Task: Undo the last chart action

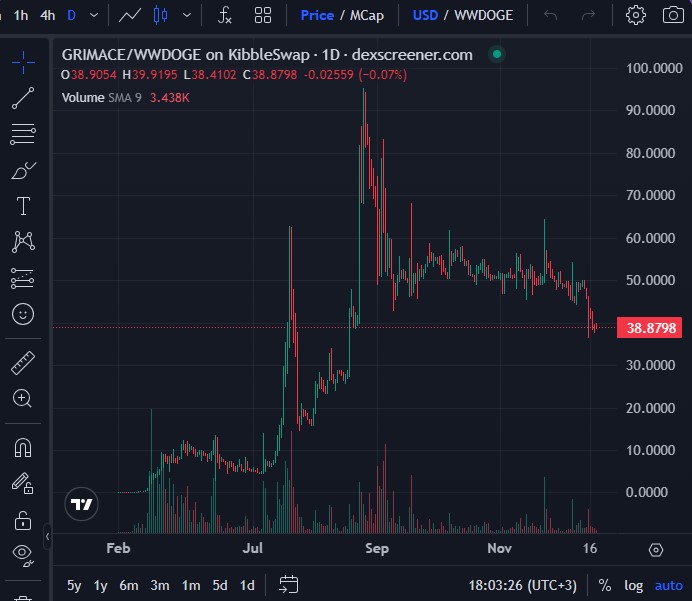Action: click(x=550, y=15)
